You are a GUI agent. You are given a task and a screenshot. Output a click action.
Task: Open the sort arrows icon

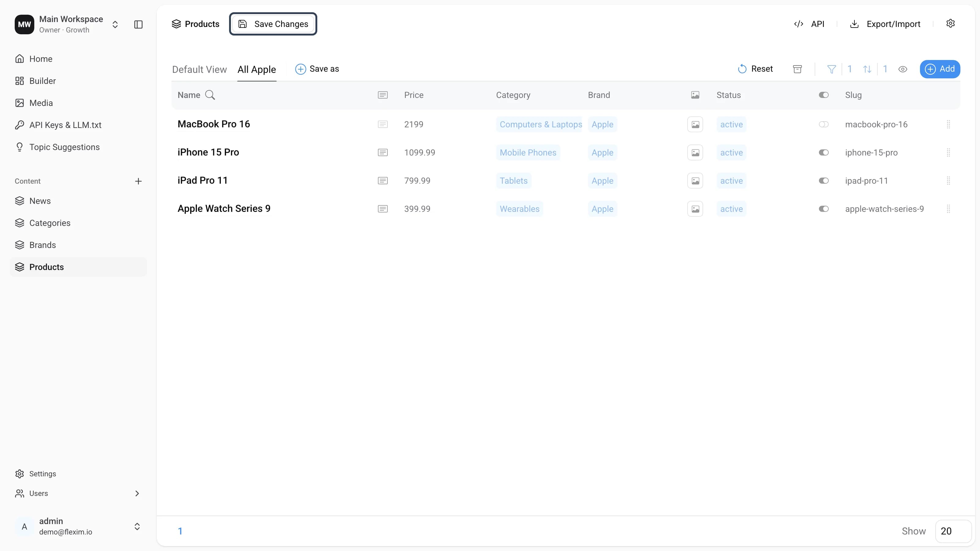tap(867, 69)
